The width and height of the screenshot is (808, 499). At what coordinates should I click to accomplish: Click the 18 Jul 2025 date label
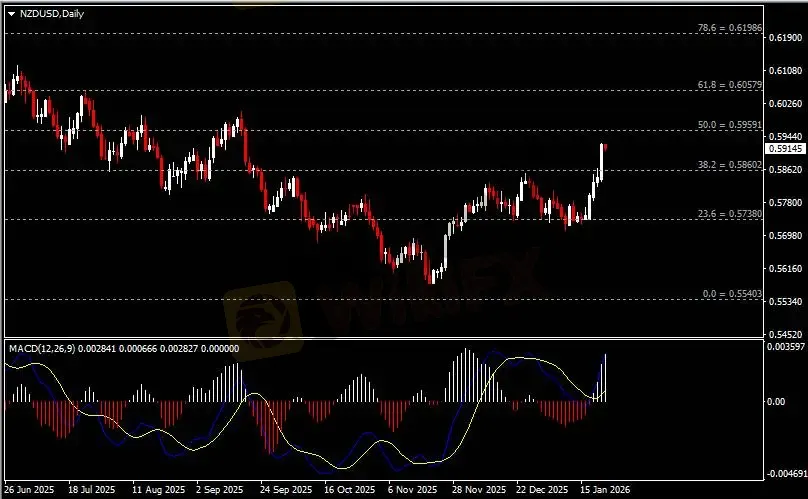[x=92, y=490]
